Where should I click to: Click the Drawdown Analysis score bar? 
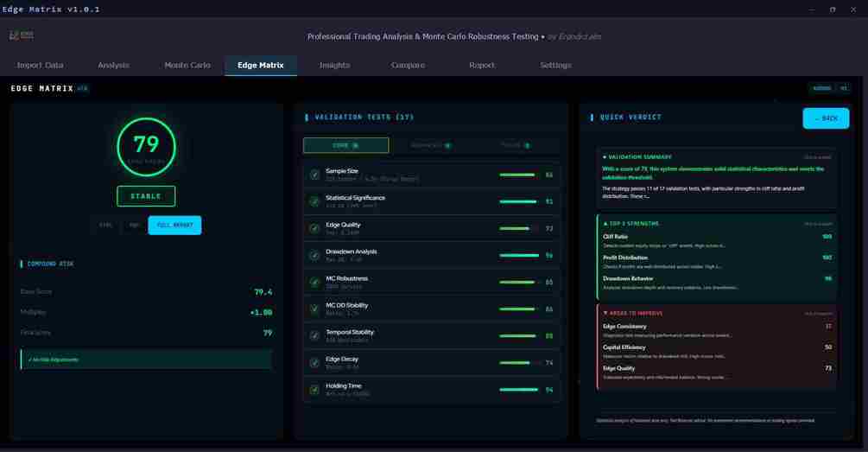tap(519, 255)
